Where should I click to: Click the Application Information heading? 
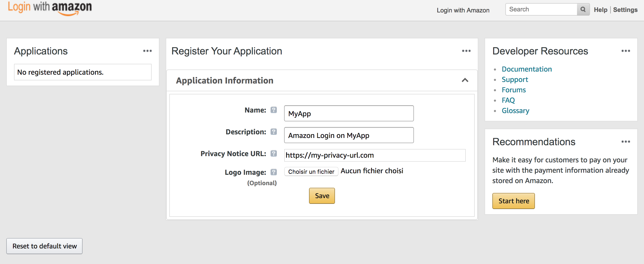coord(225,81)
